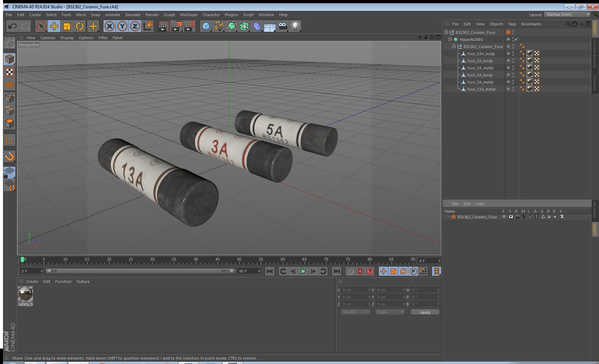The image size is (599, 364).
Task: Toggle Autokeying red button in timeline
Action: point(360,271)
